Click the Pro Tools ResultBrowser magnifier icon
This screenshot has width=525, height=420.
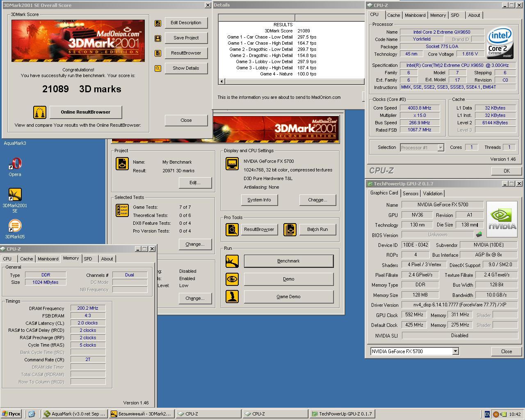pyautogui.click(x=232, y=229)
